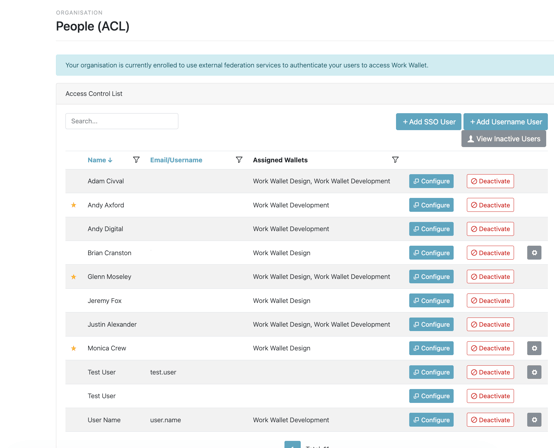The width and height of the screenshot is (554, 448).
Task: Click star icon beside Andy Axford
Action: pyautogui.click(x=73, y=205)
